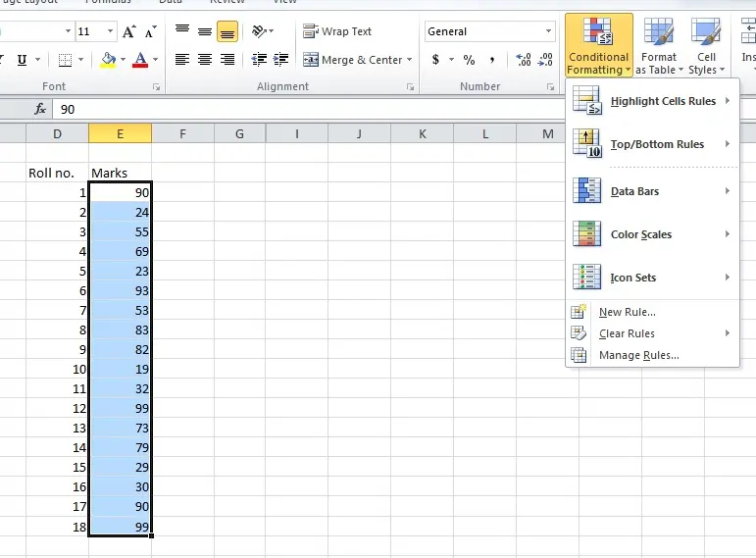Click the Conditional Formatting button
Image resolution: width=756 pixels, height=558 pixels.
click(599, 45)
